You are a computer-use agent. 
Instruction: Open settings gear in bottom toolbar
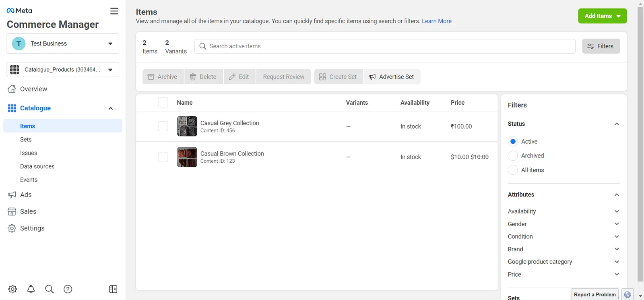click(12, 289)
